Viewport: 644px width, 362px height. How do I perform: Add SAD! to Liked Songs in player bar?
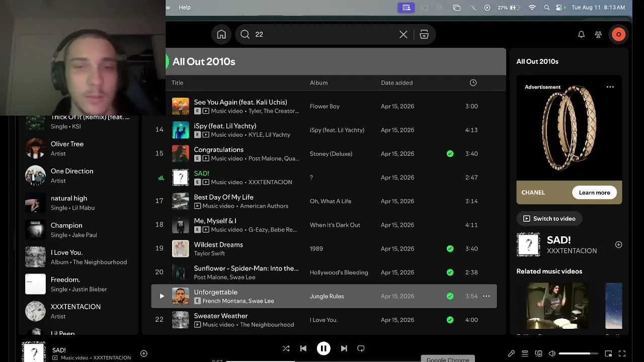[143, 353]
